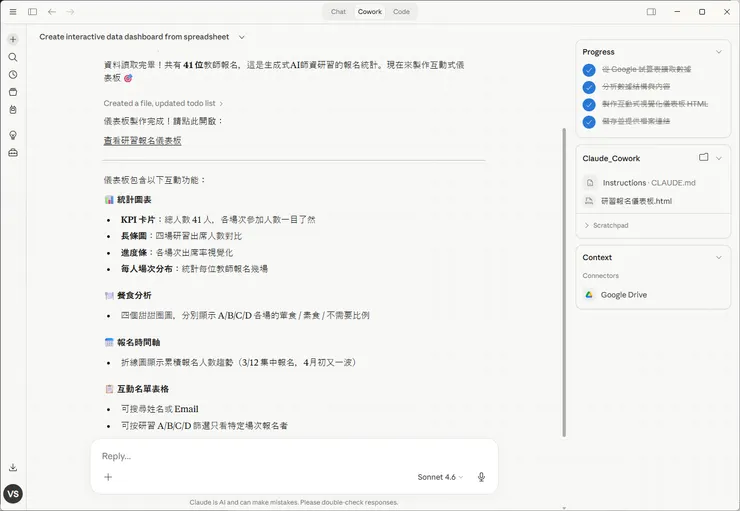
Task: Switch to the Code tab
Action: (401, 12)
